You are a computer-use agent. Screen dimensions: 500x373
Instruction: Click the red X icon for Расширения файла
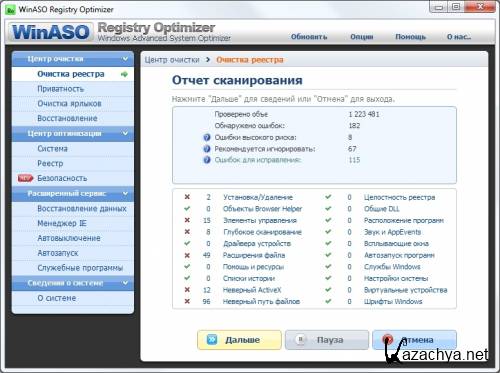tap(187, 255)
